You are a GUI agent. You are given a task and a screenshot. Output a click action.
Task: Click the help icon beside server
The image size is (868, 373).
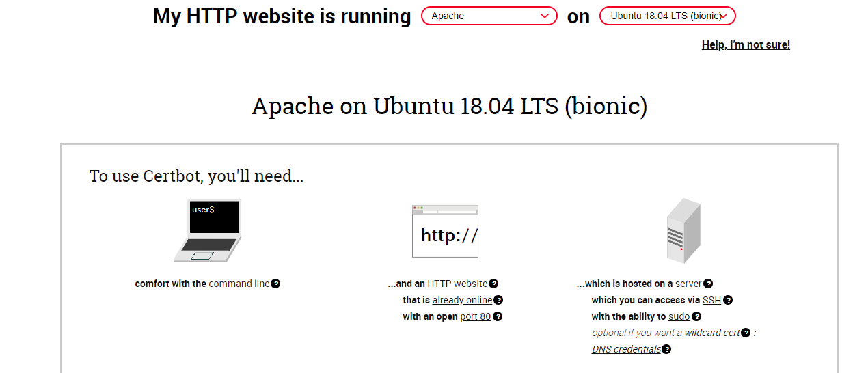(x=708, y=284)
